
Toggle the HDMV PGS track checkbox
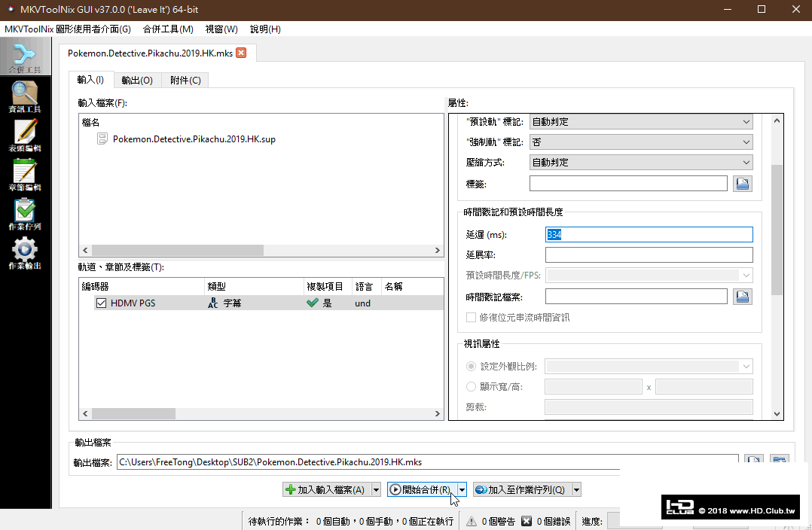tap(101, 303)
